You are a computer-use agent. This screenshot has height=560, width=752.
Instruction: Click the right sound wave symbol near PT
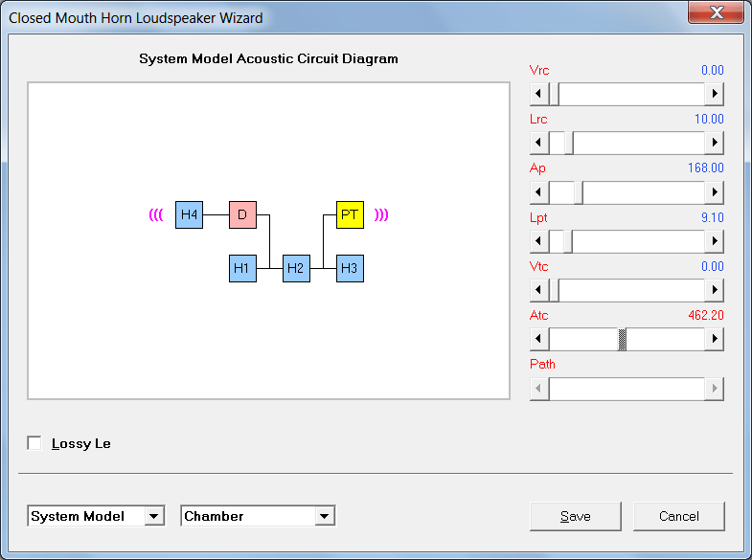click(381, 214)
